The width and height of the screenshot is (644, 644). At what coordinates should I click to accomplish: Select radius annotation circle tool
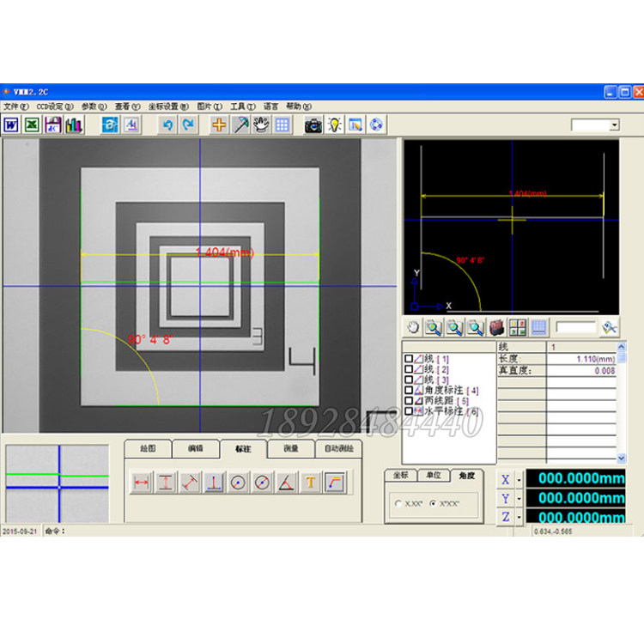pos(238,483)
